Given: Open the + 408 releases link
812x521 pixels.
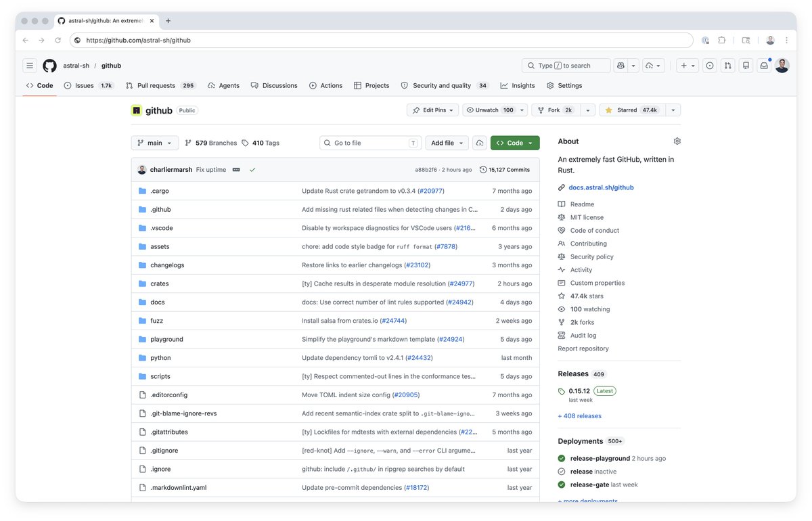Looking at the screenshot, I should pyautogui.click(x=579, y=416).
